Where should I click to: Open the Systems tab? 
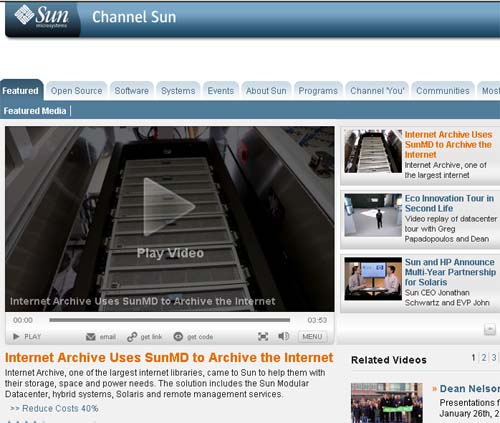pos(178,91)
